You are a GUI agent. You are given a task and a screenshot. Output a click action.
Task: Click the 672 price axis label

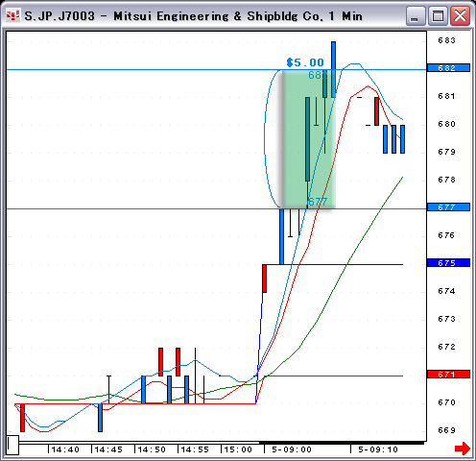pos(446,347)
